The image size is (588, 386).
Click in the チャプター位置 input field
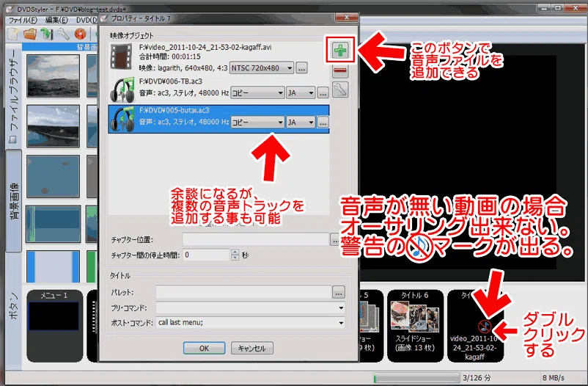pyautogui.click(x=256, y=239)
